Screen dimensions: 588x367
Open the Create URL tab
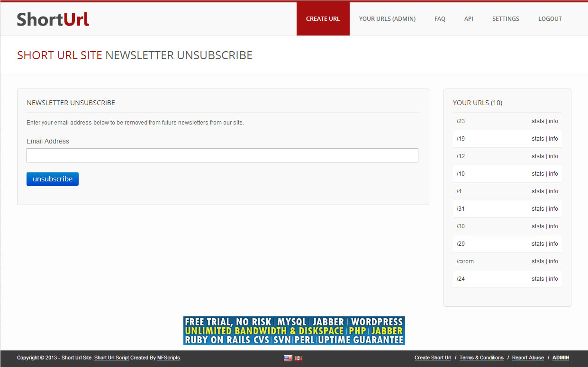tap(323, 19)
